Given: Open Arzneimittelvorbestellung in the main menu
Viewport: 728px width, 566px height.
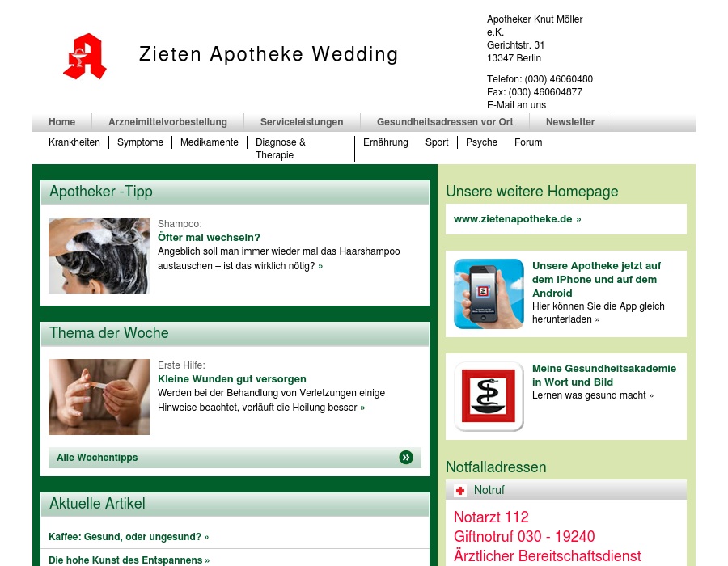Looking at the screenshot, I should 167,122.
